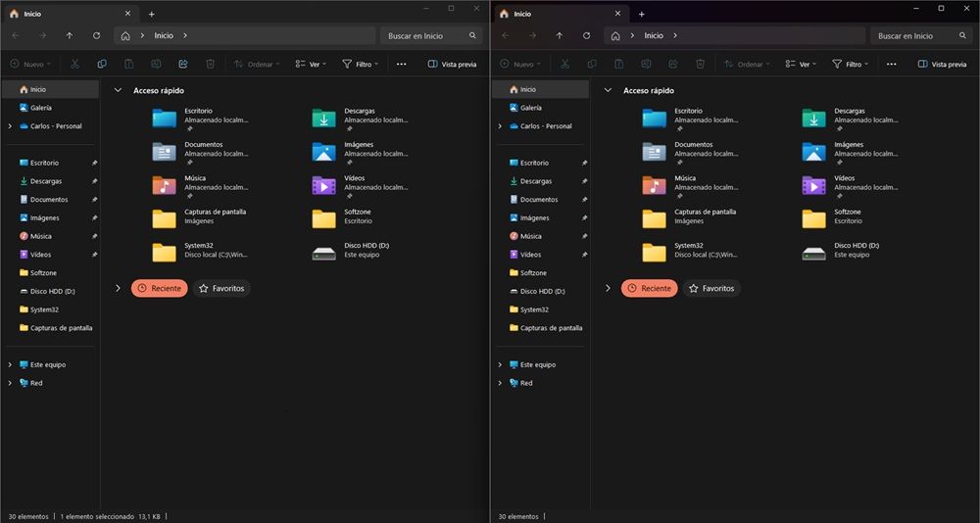Open the Nuevo button in right window

pyautogui.click(x=518, y=64)
